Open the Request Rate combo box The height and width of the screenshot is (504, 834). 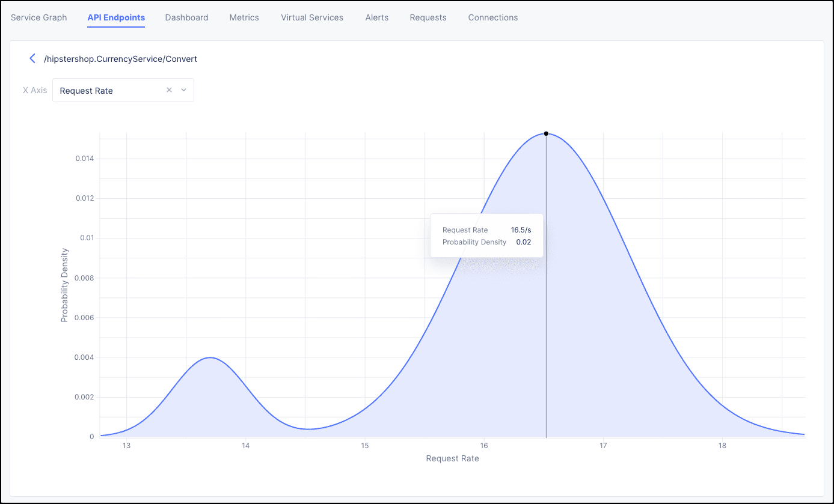pos(108,91)
